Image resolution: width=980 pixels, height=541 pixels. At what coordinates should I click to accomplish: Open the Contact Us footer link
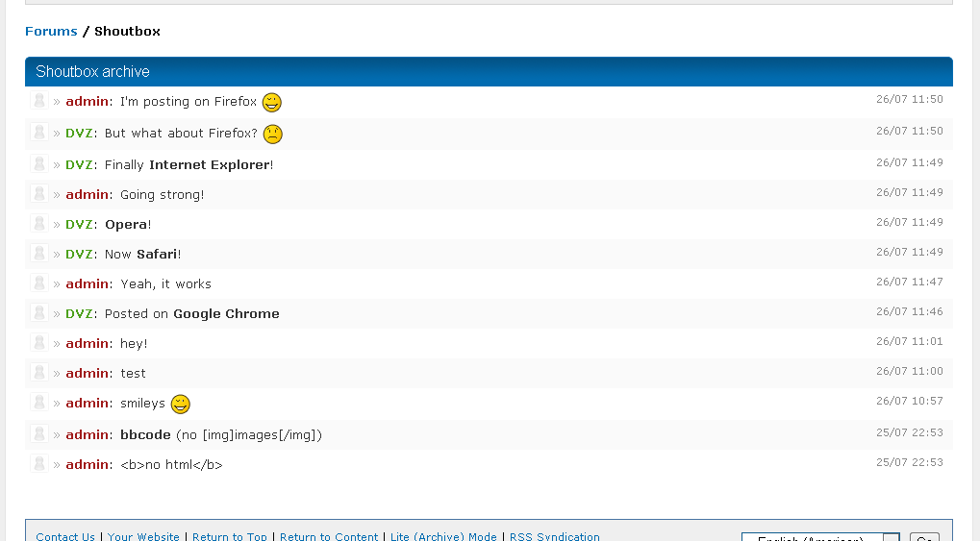click(x=65, y=536)
